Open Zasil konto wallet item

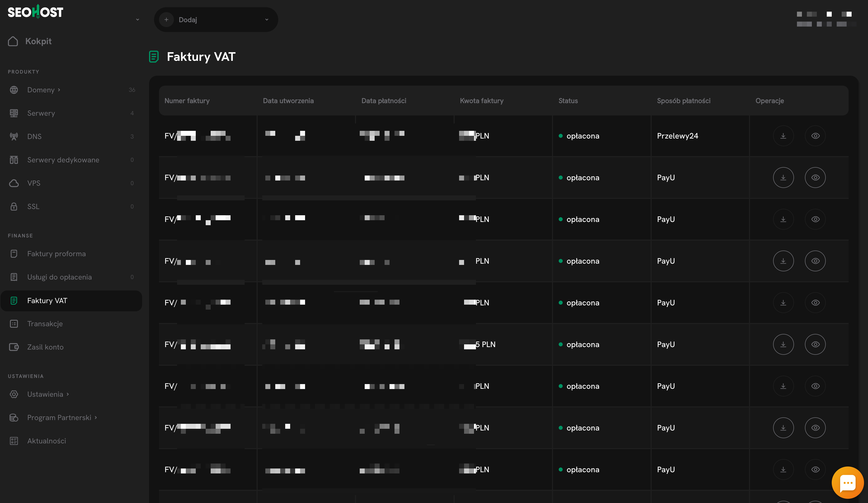coord(45,347)
